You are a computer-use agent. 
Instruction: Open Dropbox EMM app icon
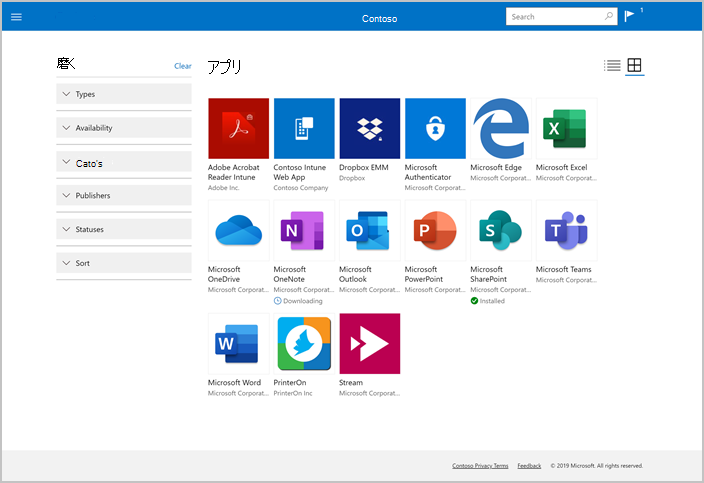370,128
